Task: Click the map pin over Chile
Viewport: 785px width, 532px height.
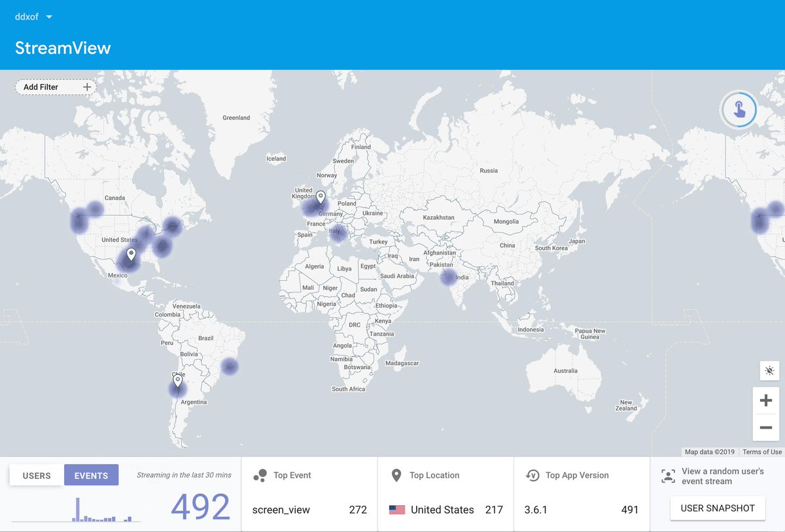Action: click(177, 381)
